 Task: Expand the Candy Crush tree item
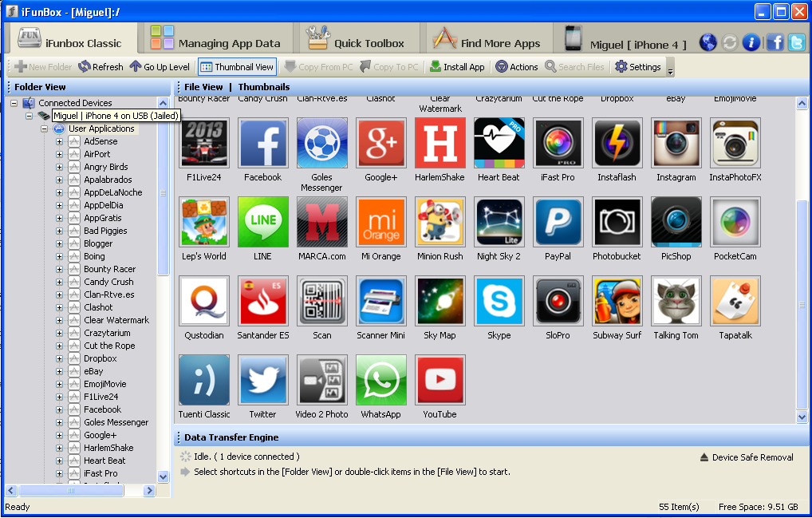pyautogui.click(x=59, y=282)
